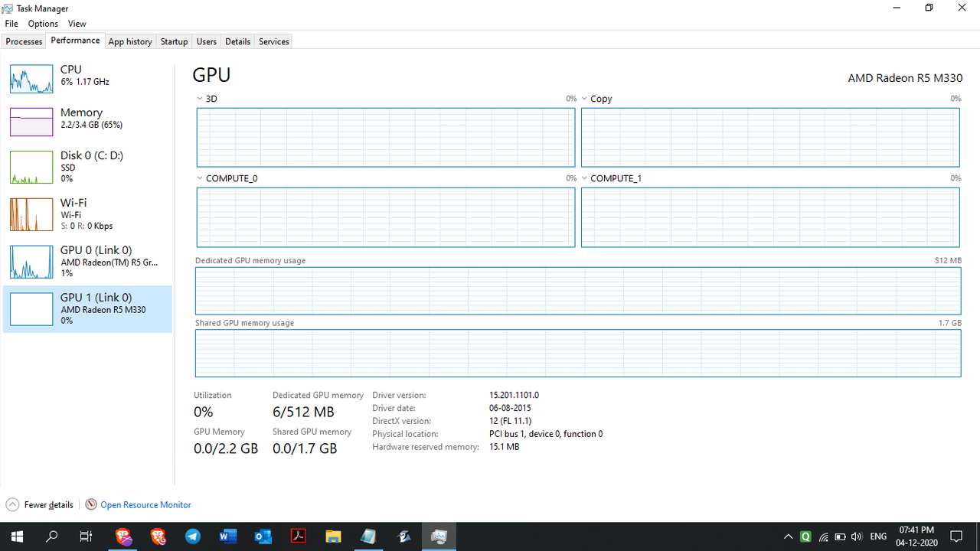Select GPU 1 AMD Radeon R5 M330
The image size is (980, 551).
click(x=87, y=308)
